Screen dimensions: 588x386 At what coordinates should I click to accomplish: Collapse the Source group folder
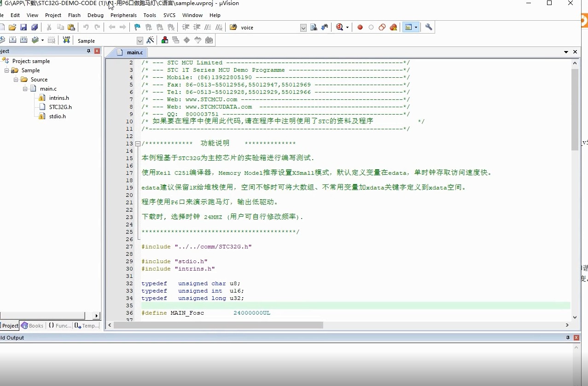(16, 80)
